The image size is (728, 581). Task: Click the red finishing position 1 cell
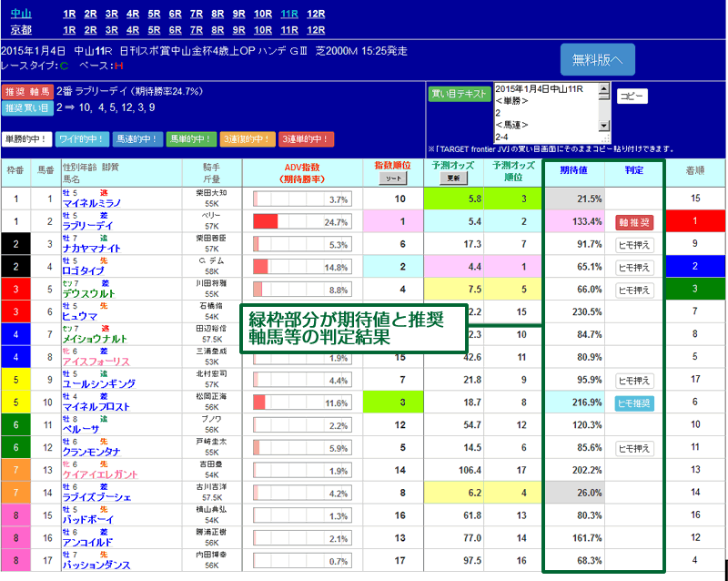(695, 220)
